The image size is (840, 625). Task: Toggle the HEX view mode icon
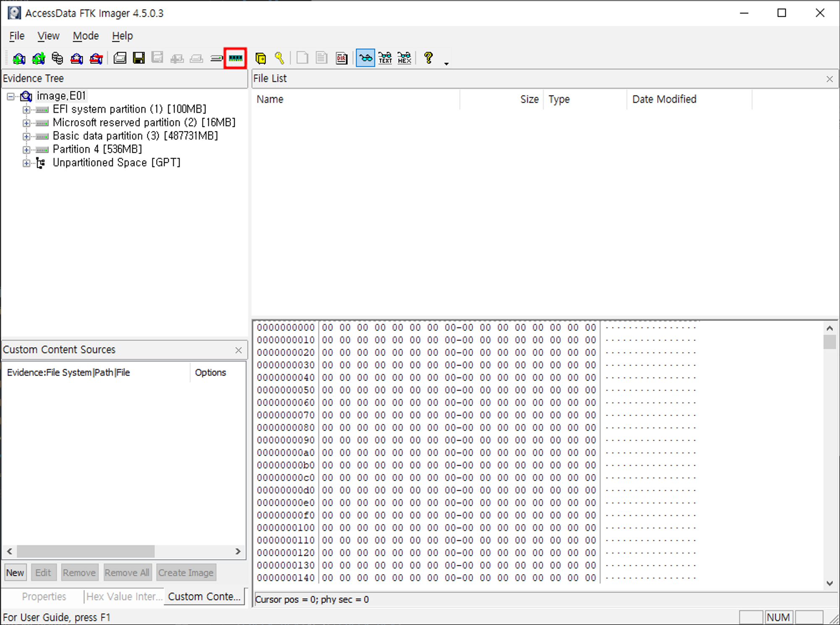click(x=404, y=58)
